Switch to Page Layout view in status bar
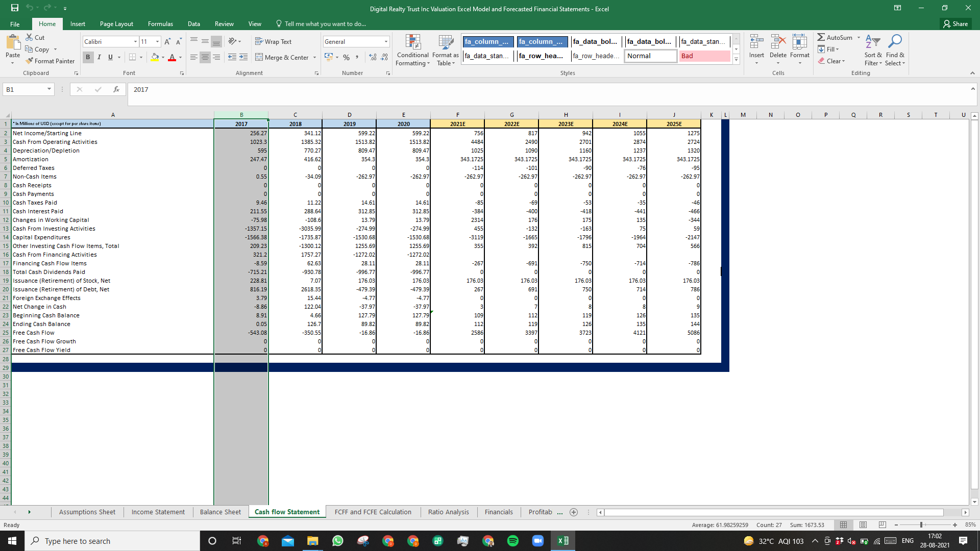The image size is (980, 551). pos(863,525)
